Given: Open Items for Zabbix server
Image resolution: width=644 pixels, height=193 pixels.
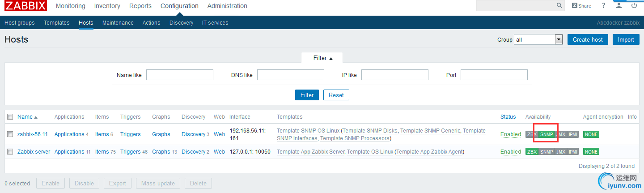Looking at the screenshot, I should [x=102, y=152].
